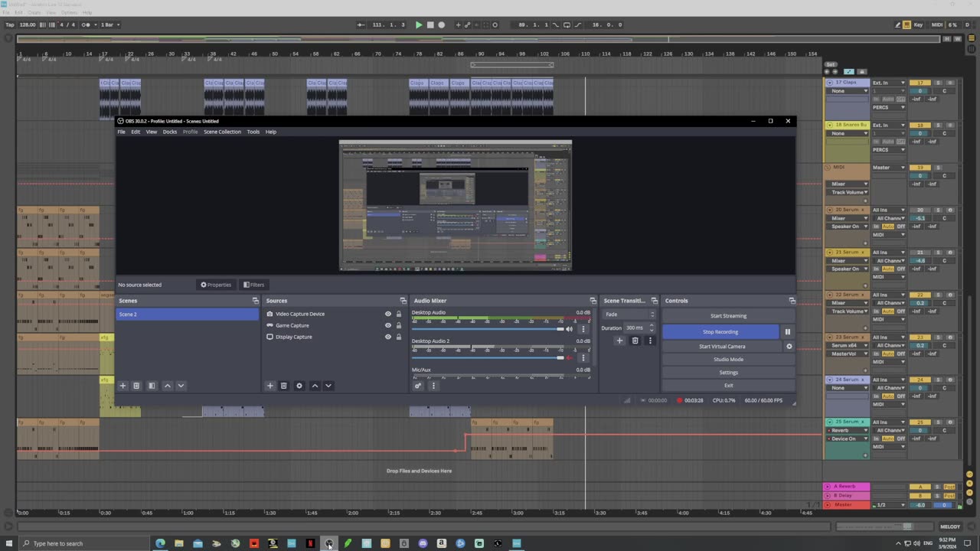Move source down arrow in Sources panel

[x=328, y=386]
